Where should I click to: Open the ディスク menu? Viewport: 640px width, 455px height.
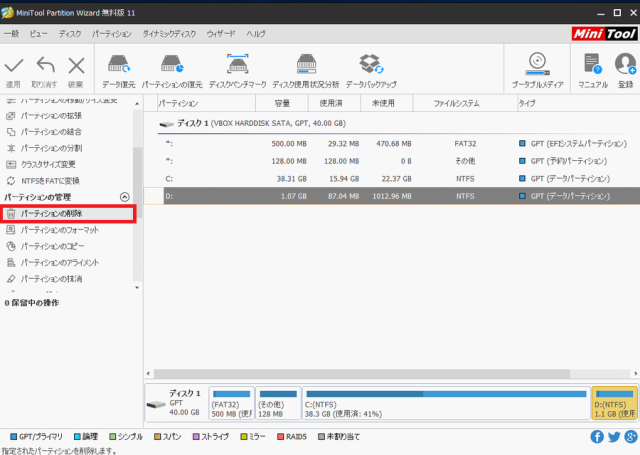[70, 34]
